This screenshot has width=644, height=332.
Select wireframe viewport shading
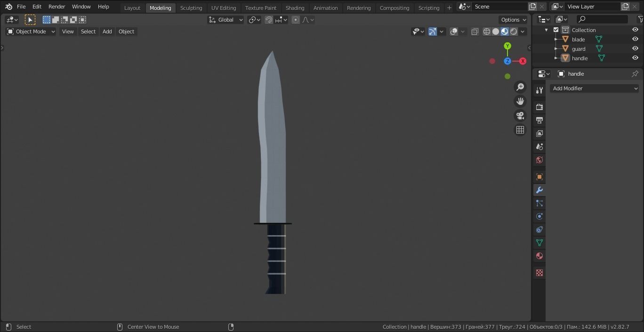(x=487, y=32)
